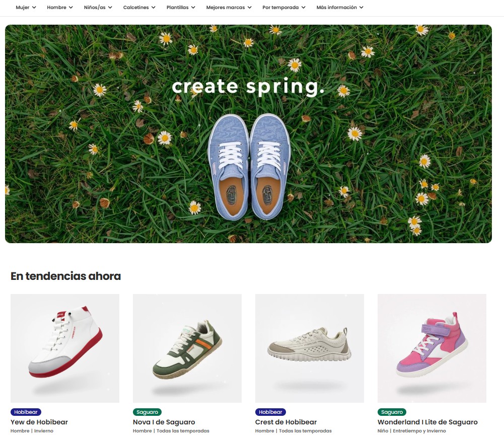The image size is (504, 440).
Task: Click the create spring hero banner
Action: [x=248, y=134]
